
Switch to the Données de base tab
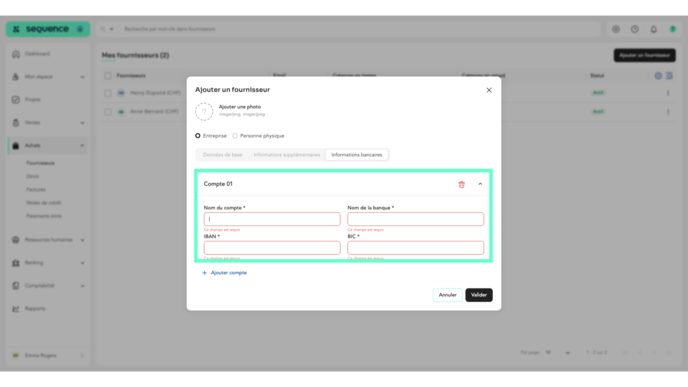click(222, 155)
